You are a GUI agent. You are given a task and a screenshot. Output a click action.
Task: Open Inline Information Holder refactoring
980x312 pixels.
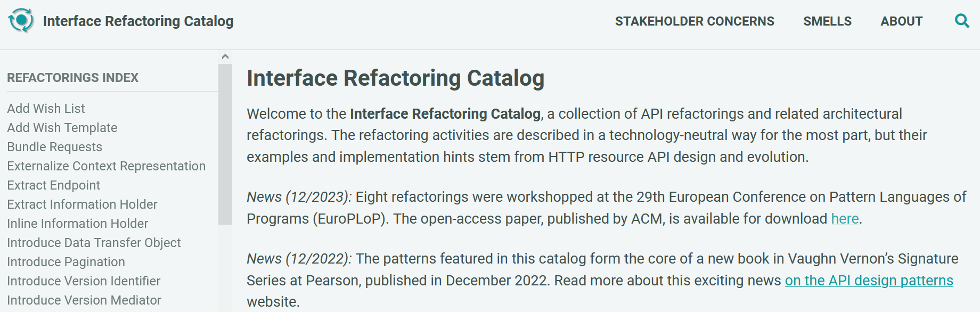78,224
